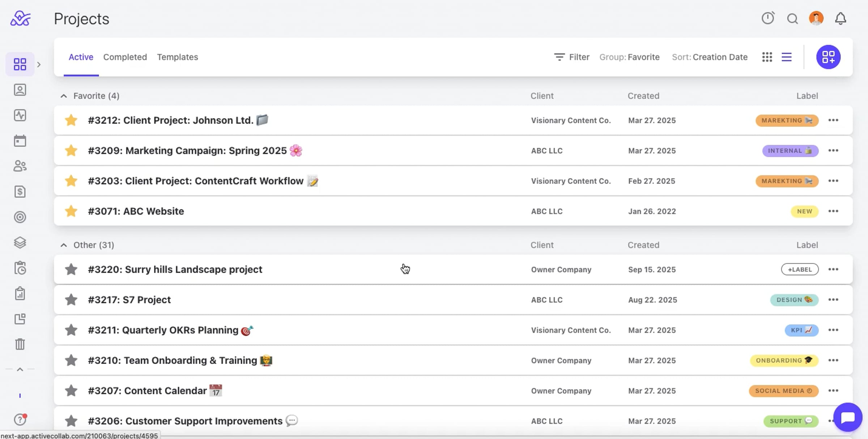Open the Projects grid icon in sidebar

coord(20,64)
